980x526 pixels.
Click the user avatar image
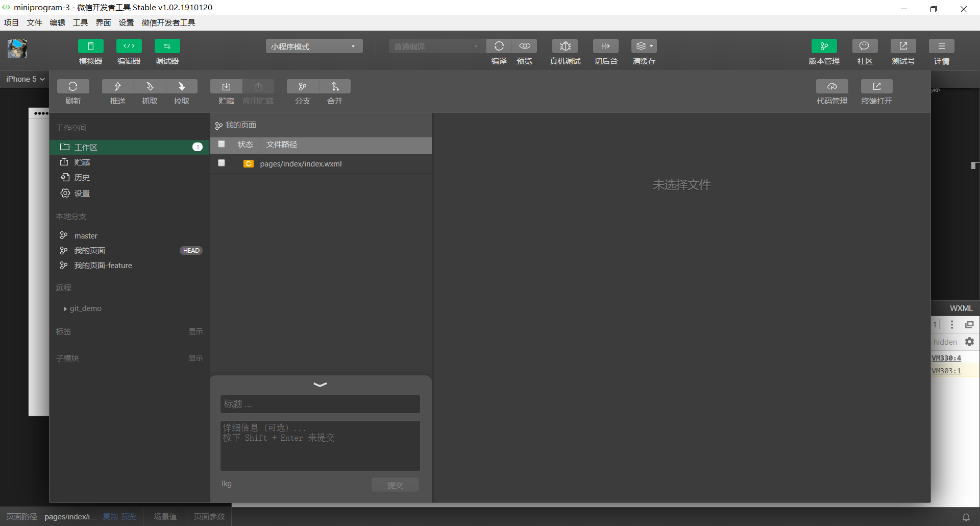click(17, 49)
